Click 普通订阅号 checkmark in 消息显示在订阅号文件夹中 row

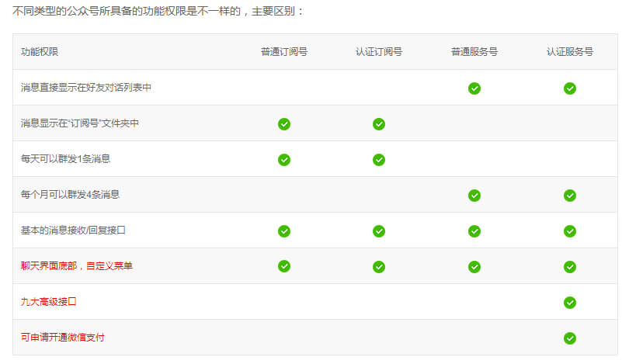pyautogui.click(x=284, y=124)
